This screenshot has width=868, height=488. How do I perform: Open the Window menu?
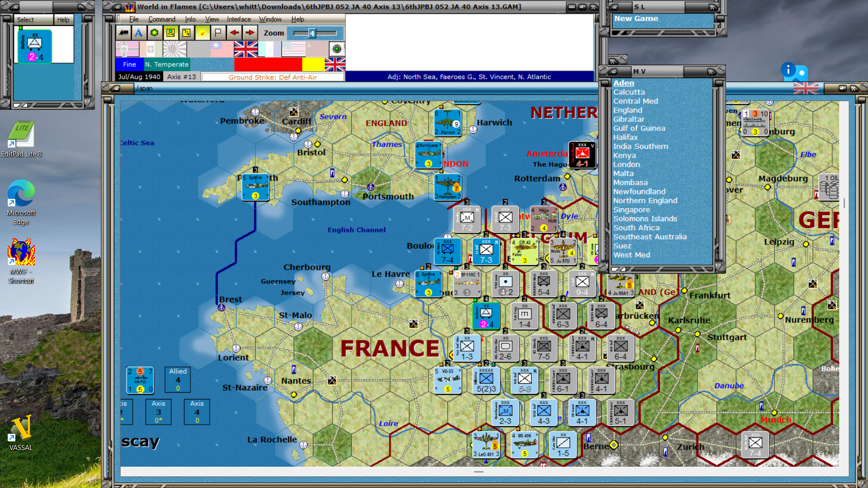point(270,19)
